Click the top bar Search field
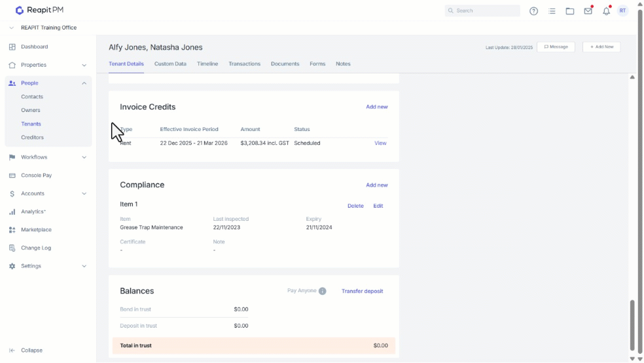 tap(482, 10)
